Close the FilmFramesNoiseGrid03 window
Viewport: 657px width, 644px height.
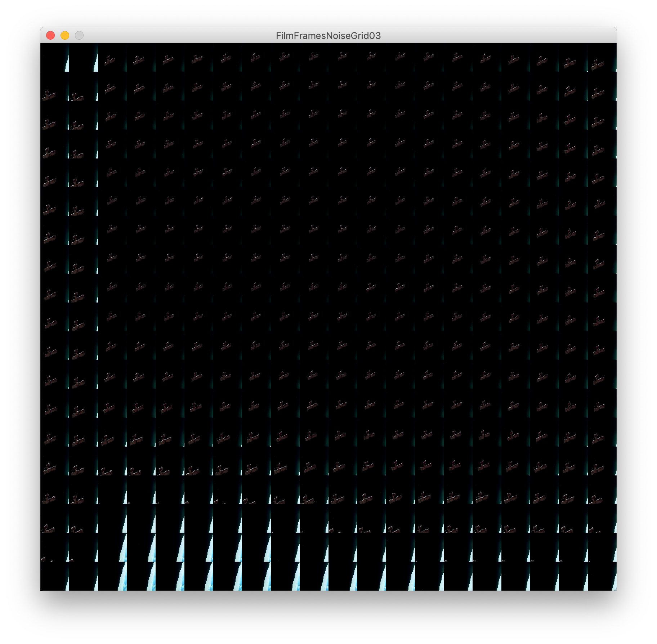tap(50, 35)
